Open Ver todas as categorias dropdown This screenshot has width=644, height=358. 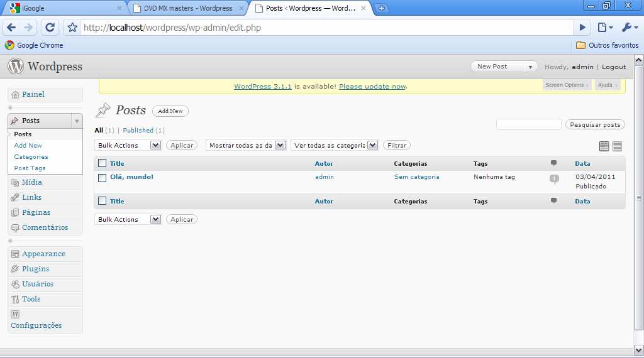pos(335,145)
